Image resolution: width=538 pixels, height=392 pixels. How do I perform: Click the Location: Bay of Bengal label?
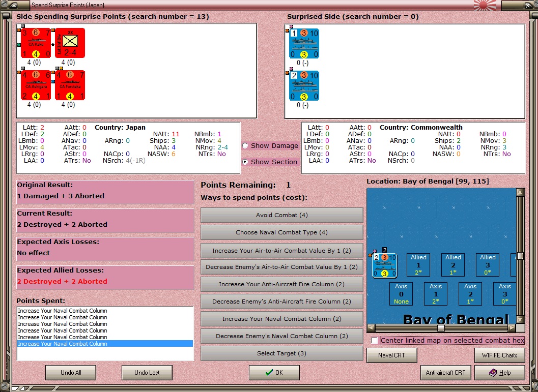[x=428, y=182]
